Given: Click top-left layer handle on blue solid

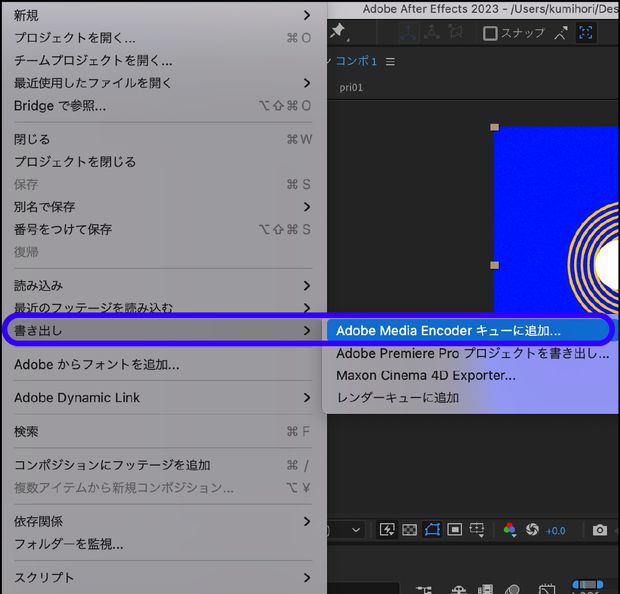Looking at the screenshot, I should [x=494, y=127].
